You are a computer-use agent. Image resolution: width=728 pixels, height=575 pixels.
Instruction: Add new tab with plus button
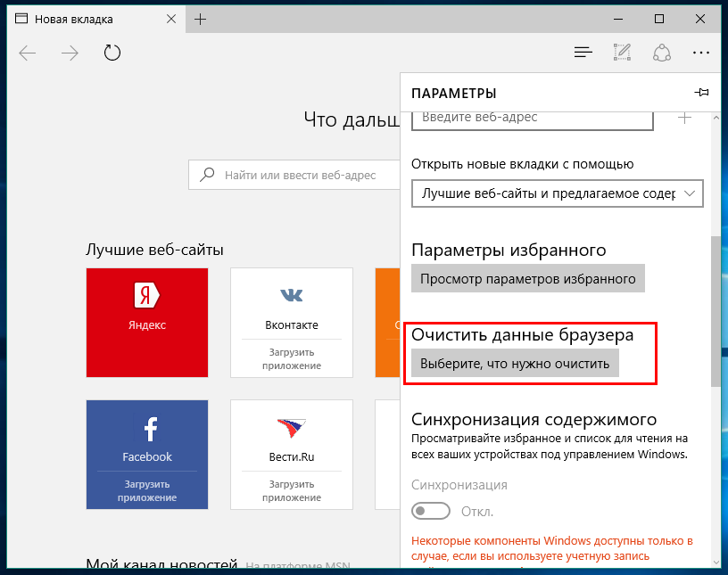[201, 19]
